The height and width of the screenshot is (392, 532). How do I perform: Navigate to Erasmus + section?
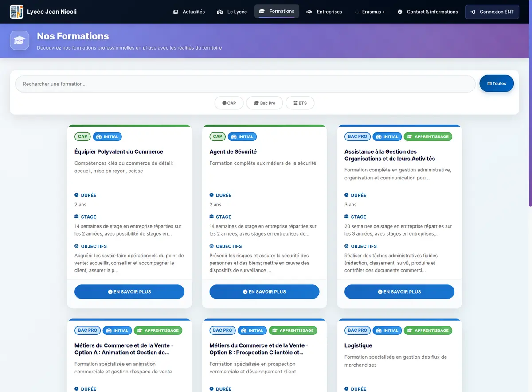pos(370,12)
